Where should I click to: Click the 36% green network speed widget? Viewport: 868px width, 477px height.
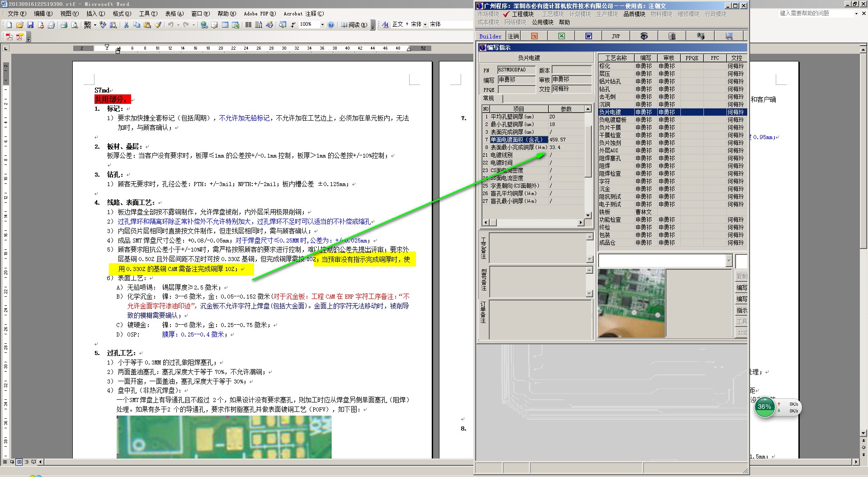click(x=764, y=407)
